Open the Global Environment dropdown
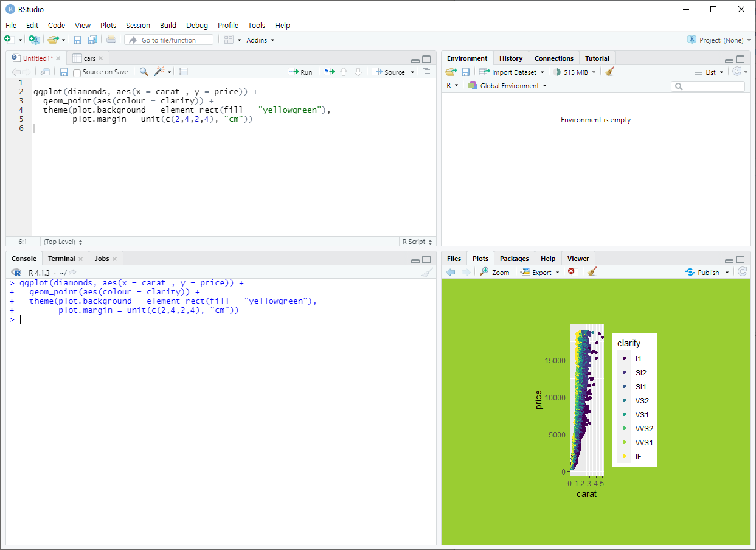This screenshot has width=756, height=550. [x=507, y=86]
